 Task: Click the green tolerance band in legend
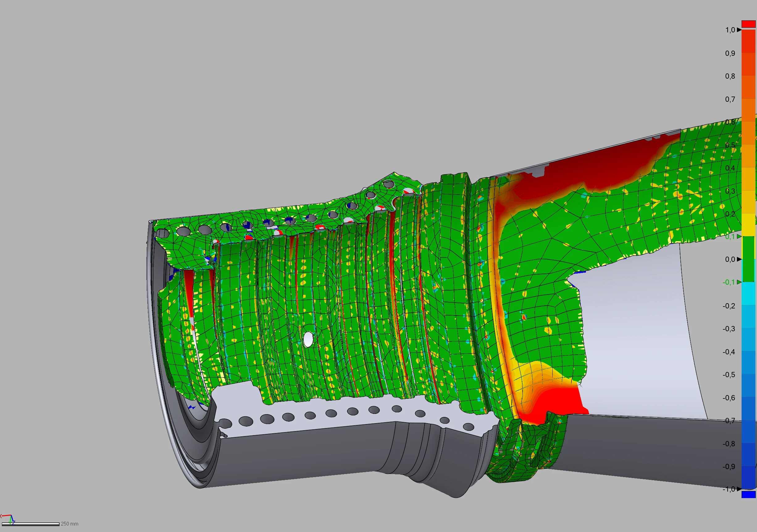click(748, 259)
